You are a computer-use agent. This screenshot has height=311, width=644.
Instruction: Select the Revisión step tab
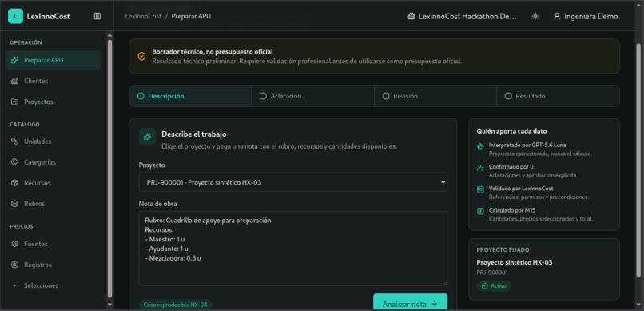click(x=435, y=96)
